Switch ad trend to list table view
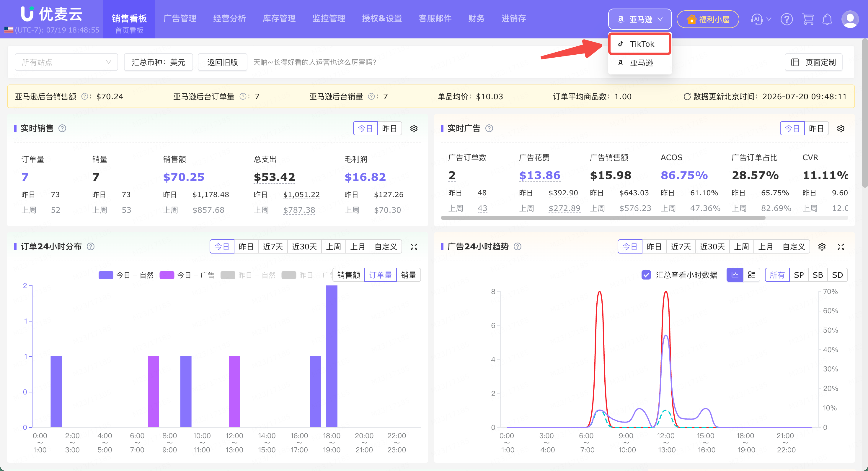The image size is (868, 471). click(x=751, y=275)
